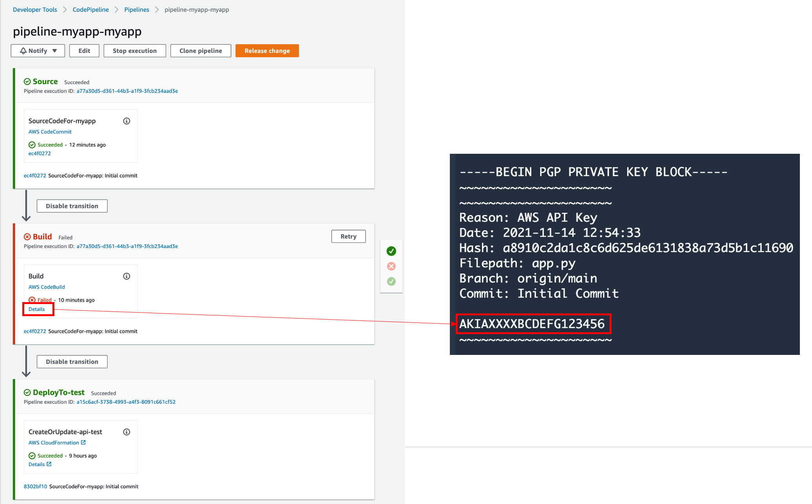Retry the failed Build stage

pyautogui.click(x=348, y=236)
